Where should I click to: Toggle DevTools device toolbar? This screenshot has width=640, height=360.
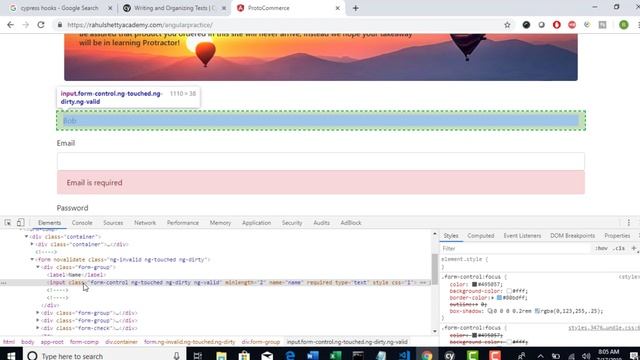[x=20, y=222]
